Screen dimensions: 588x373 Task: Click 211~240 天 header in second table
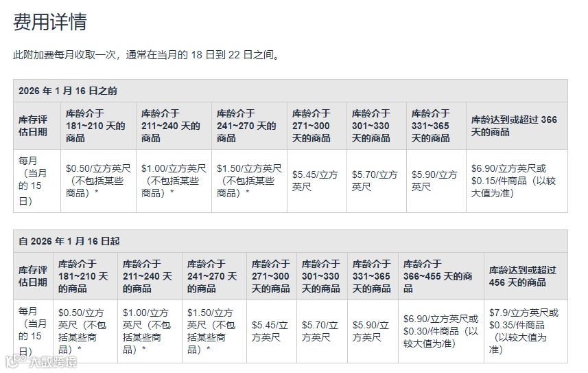[150, 276]
